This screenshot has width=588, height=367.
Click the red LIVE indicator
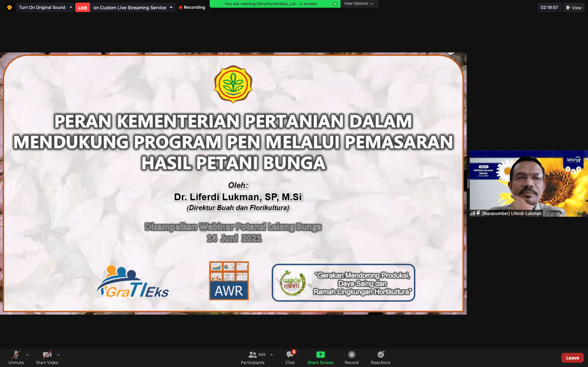(x=82, y=8)
